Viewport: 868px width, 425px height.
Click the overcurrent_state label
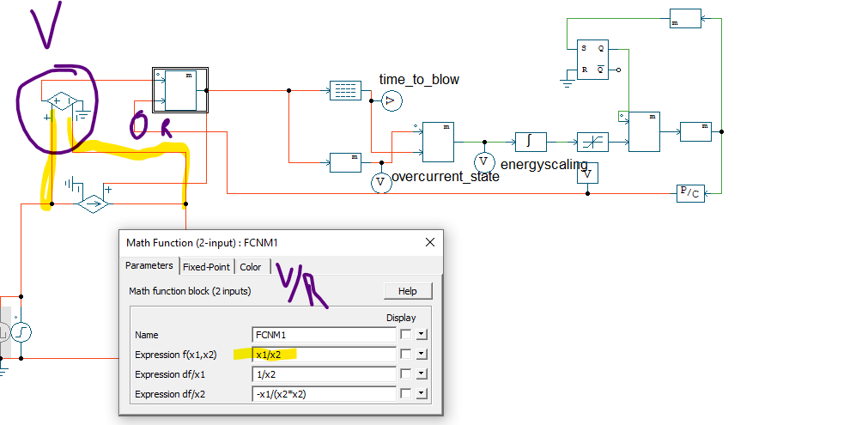(x=445, y=177)
